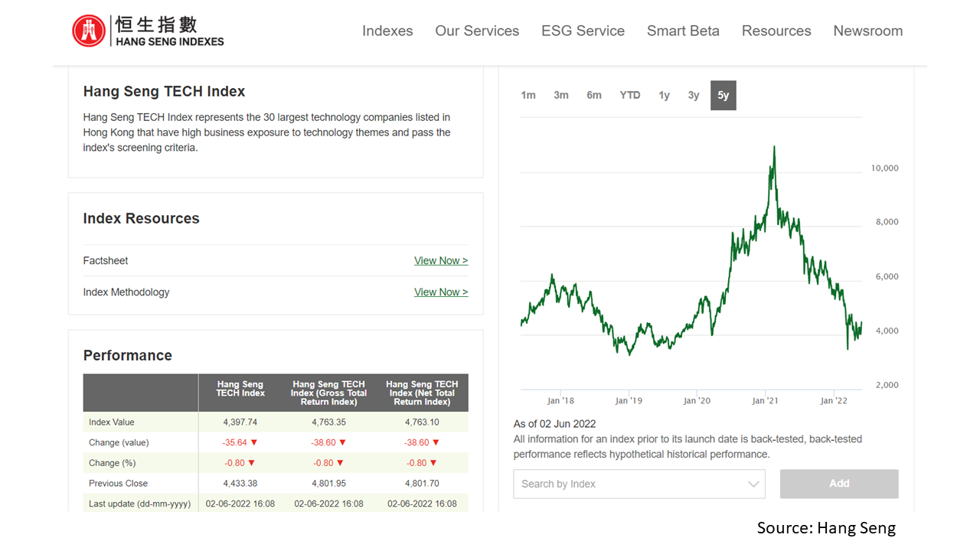Show the 3y chart period

click(694, 96)
